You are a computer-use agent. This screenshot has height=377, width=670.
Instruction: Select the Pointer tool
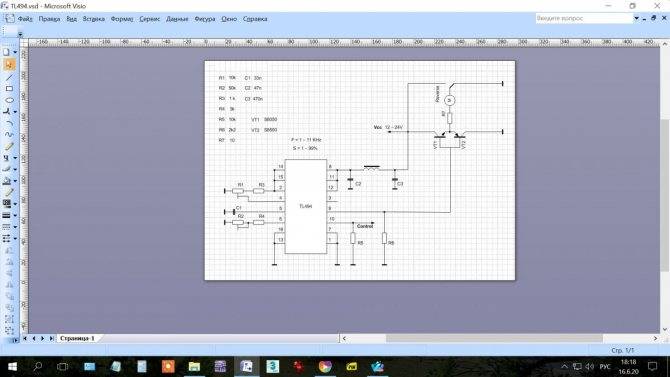coord(9,65)
